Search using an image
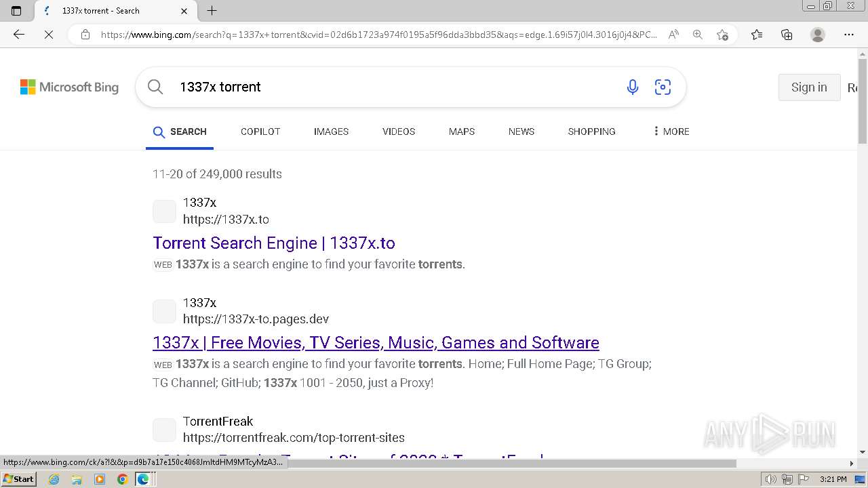 pos(663,87)
